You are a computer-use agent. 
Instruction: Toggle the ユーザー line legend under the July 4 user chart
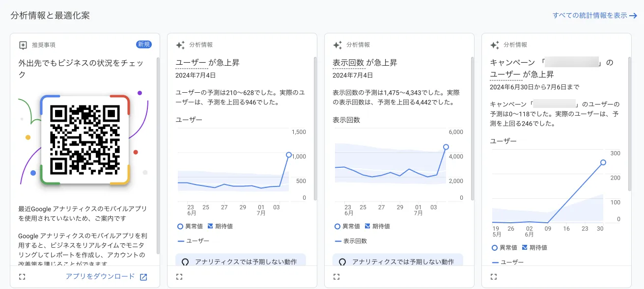193,241
